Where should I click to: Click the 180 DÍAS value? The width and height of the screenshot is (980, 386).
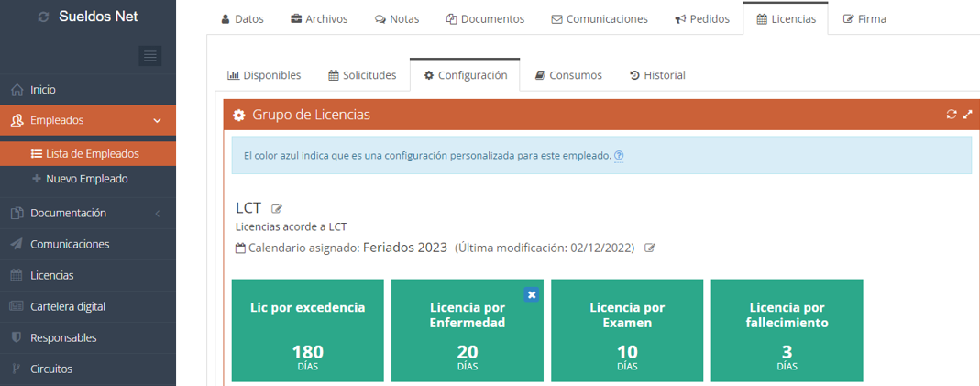pyautogui.click(x=307, y=357)
